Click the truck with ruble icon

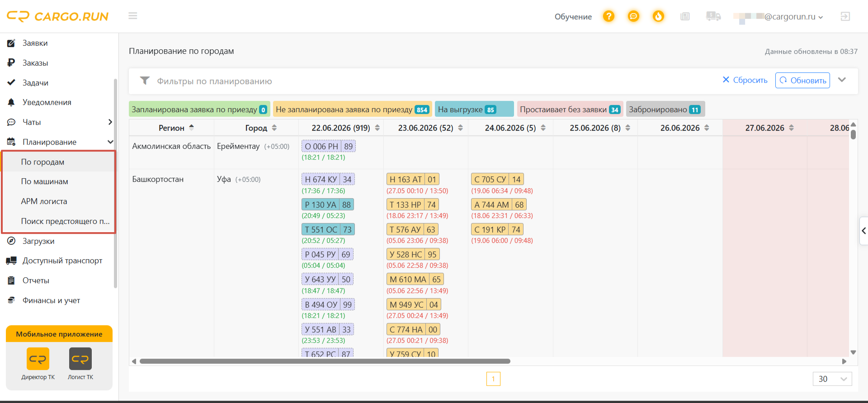[x=713, y=16]
